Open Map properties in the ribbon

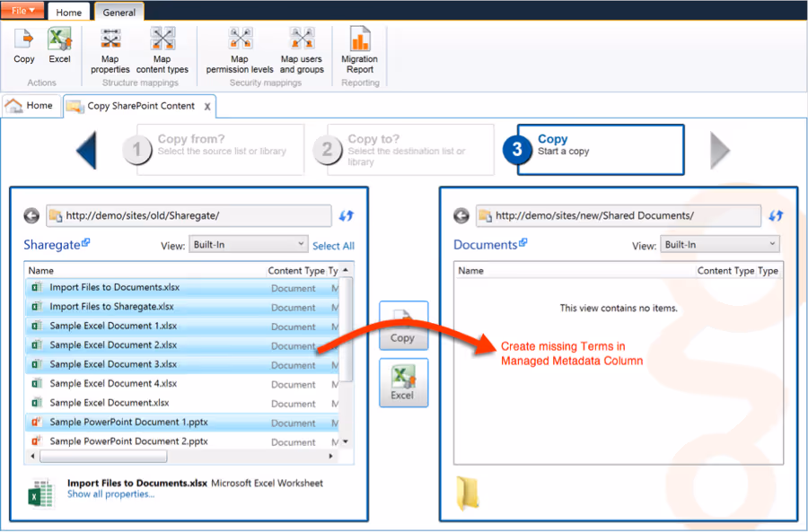(110, 51)
